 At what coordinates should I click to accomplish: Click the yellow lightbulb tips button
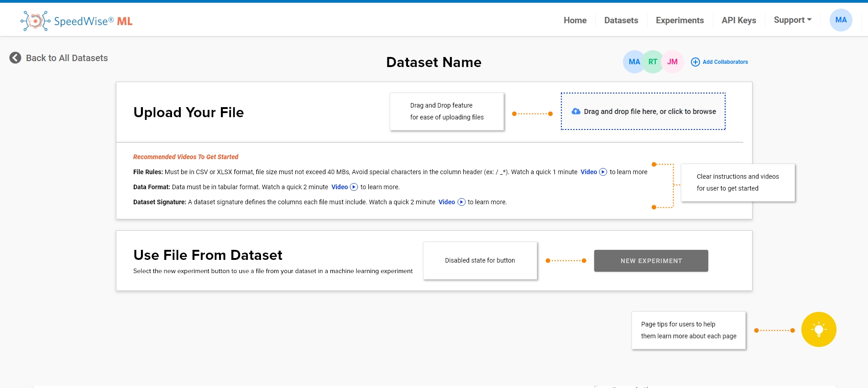pos(819,330)
